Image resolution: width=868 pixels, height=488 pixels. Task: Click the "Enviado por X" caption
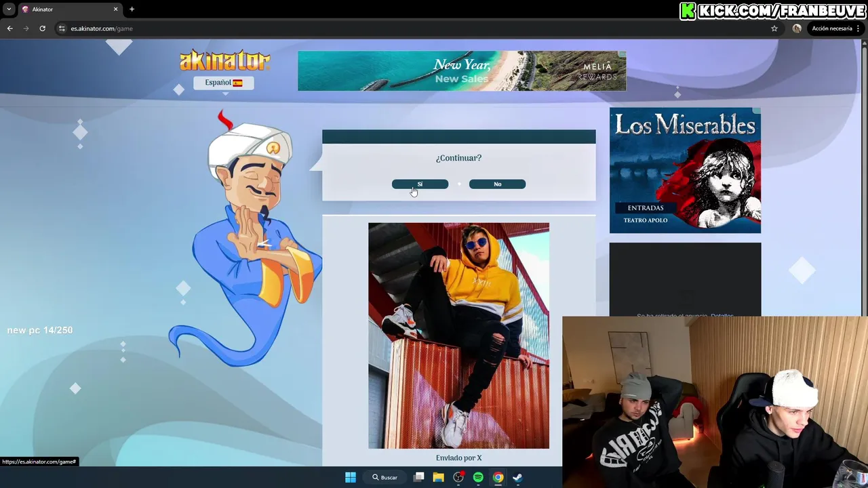(458, 458)
